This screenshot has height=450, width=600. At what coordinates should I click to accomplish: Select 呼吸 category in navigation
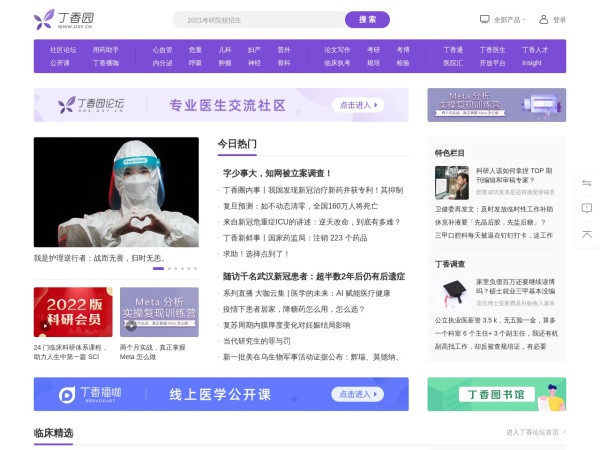tap(195, 63)
